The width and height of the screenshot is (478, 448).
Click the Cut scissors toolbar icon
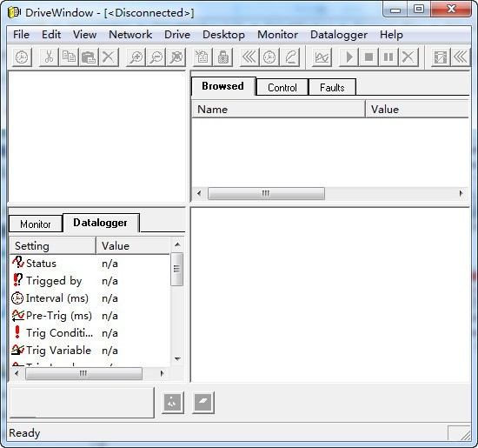49,57
